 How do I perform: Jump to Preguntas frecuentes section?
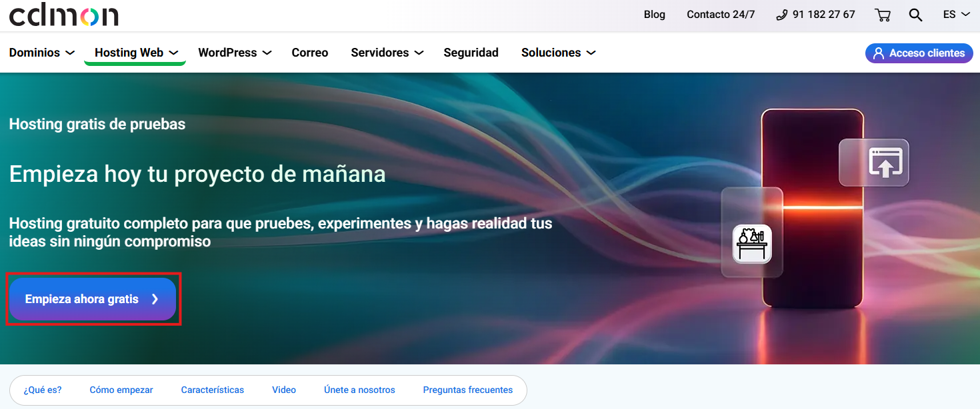pos(467,390)
